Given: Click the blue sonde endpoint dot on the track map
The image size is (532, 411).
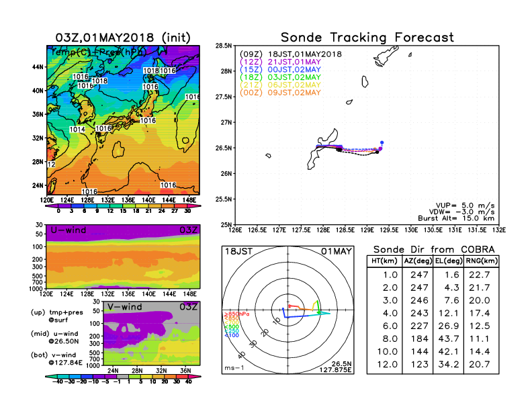Looking at the screenshot, I should point(382,142).
